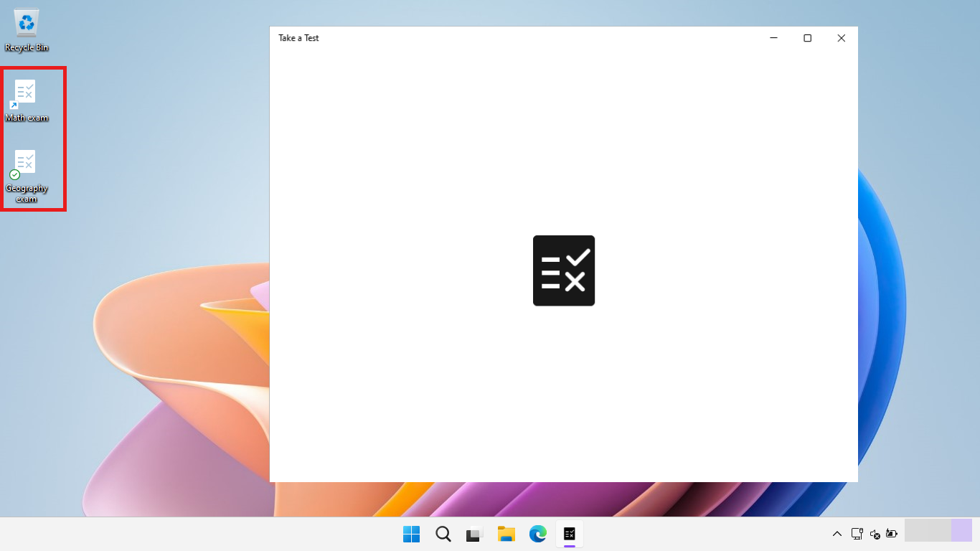
Task: Minimize the Take a Test window
Action: coord(773,38)
